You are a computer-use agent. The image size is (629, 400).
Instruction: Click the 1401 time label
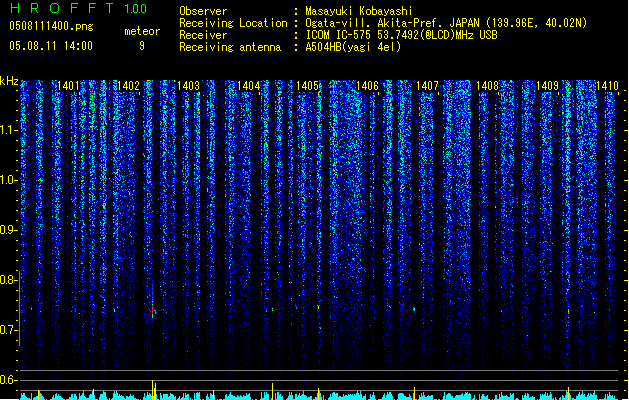[68, 86]
